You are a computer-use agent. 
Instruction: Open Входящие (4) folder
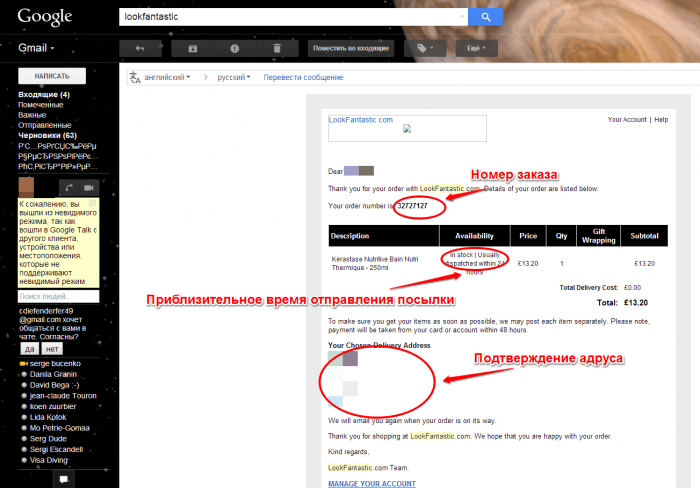tap(44, 95)
